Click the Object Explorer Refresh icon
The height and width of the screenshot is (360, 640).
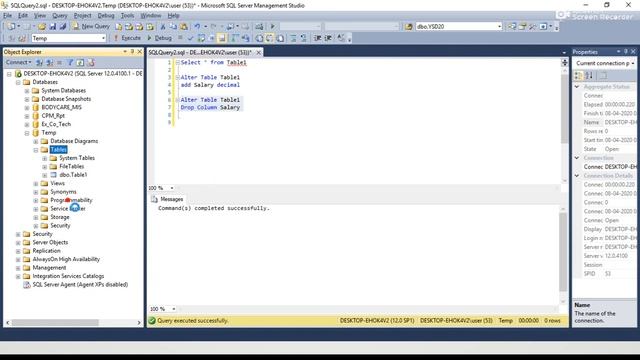[x=80, y=62]
